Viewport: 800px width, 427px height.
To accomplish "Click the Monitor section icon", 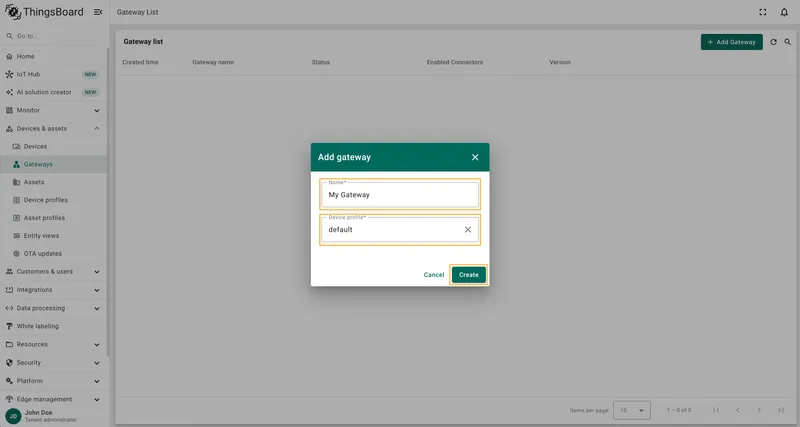I will (x=9, y=110).
